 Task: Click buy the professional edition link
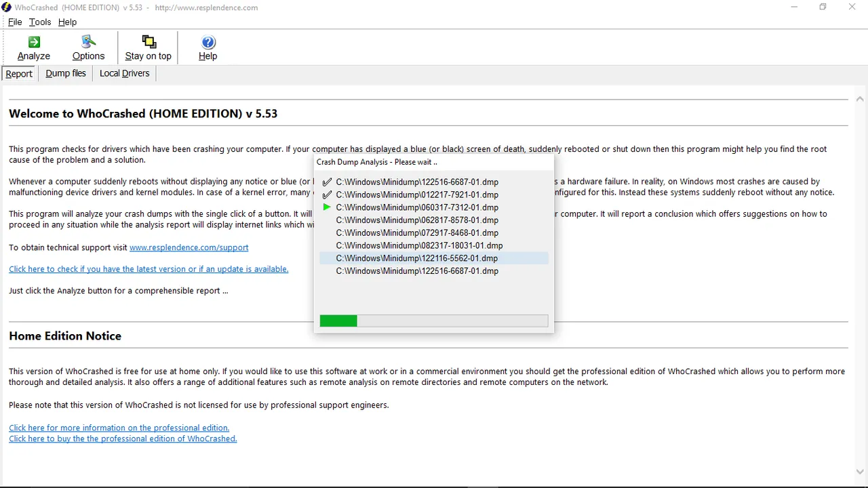(x=123, y=439)
